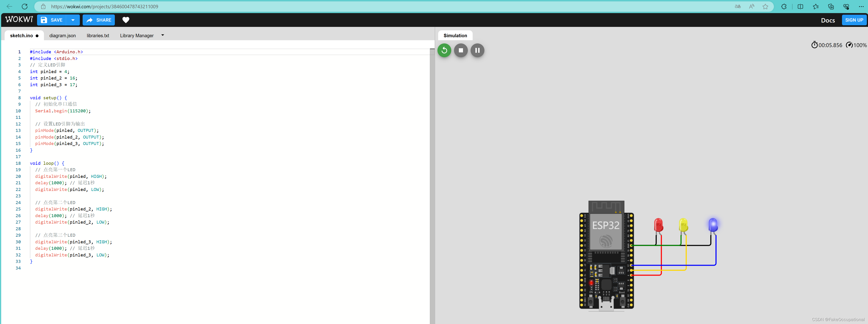This screenshot has width=868, height=324.
Task: Click the read aloud icon
Action: (751, 6)
